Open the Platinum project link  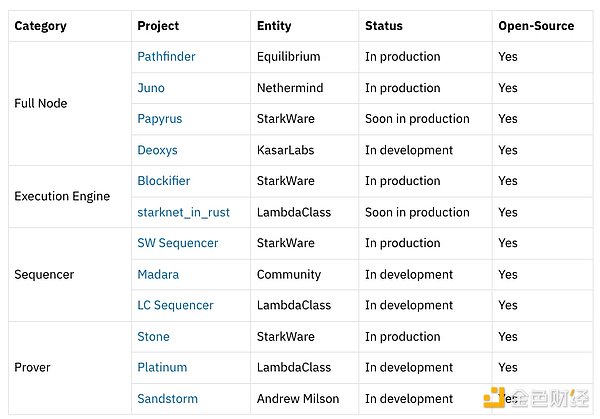[x=162, y=368]
